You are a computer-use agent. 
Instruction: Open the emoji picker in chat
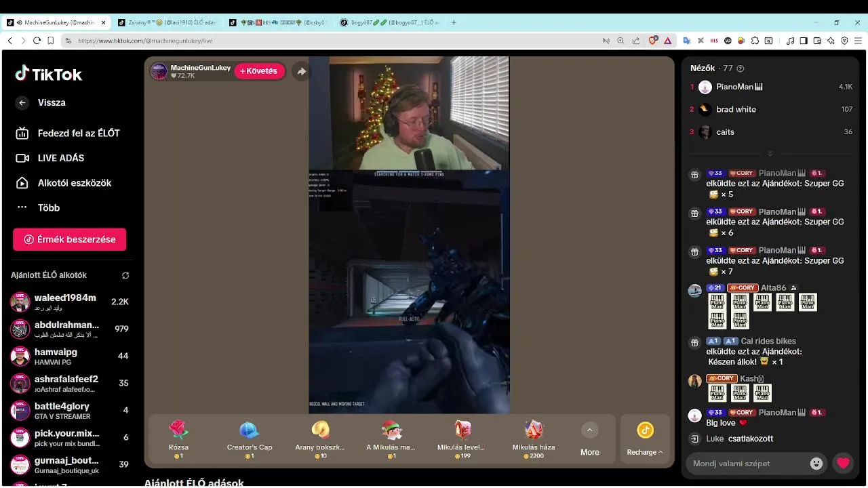pos(816,464)
